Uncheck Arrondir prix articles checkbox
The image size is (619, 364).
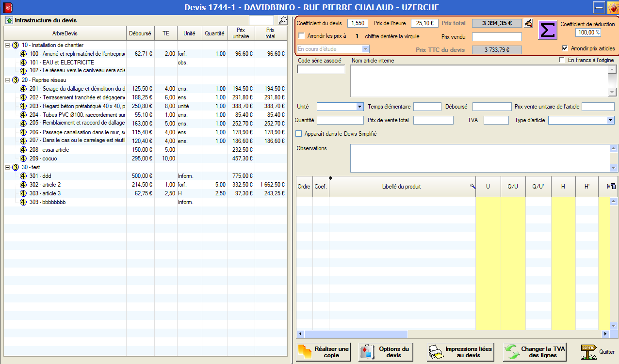[x=565, y=48]
